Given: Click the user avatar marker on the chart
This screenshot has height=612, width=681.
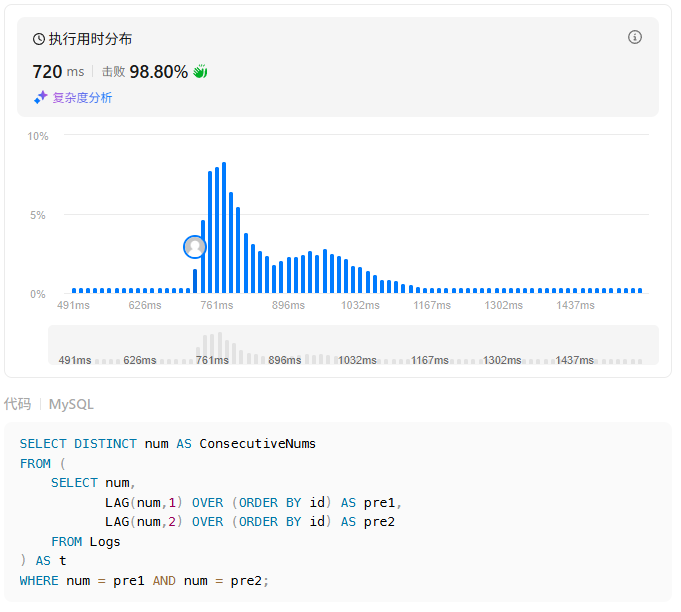Looking at the screenshot, I should tap(195, 246).
